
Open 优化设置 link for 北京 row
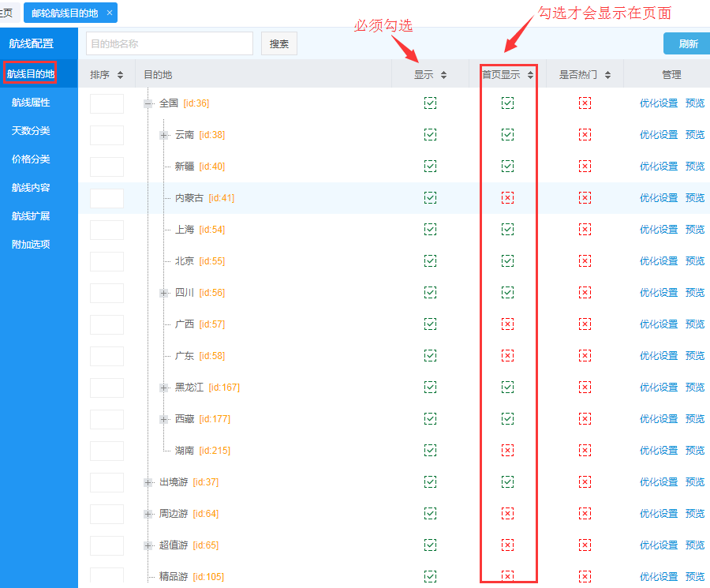click(x=658, y=261)
